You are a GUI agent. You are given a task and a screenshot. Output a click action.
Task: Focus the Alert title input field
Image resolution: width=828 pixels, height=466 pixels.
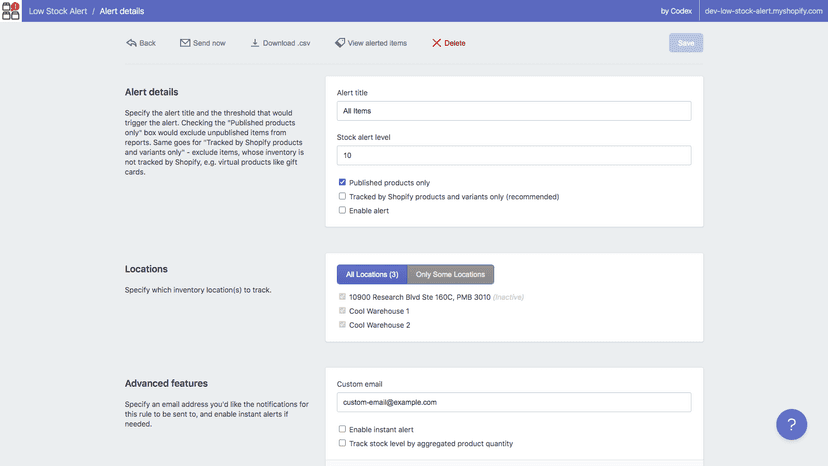pos(514,111)
